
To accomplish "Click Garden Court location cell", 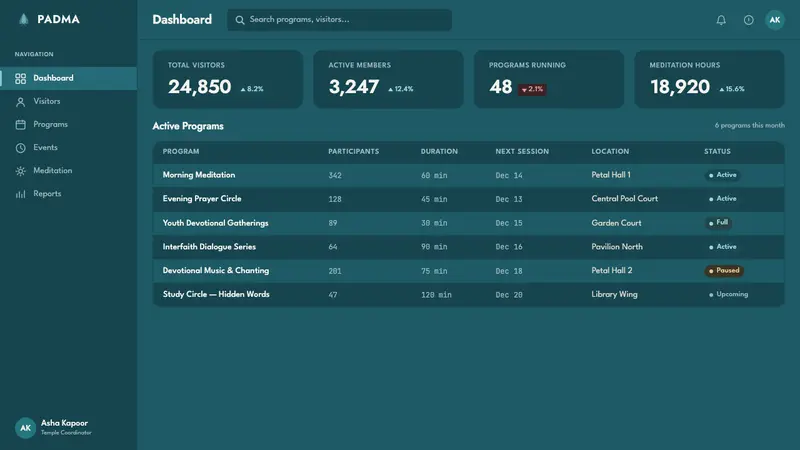I will [616, 223].
